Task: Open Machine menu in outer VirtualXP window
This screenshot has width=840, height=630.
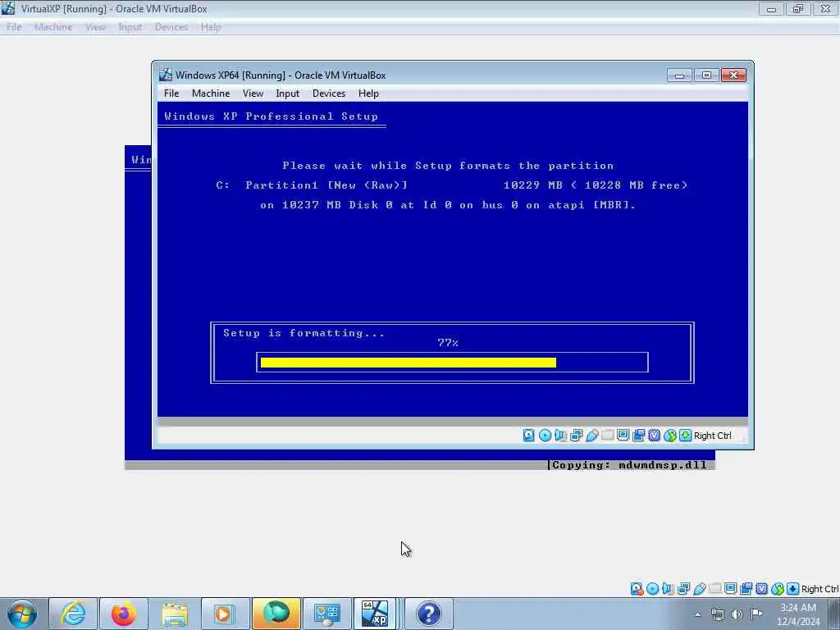Action: click(53, 27)
